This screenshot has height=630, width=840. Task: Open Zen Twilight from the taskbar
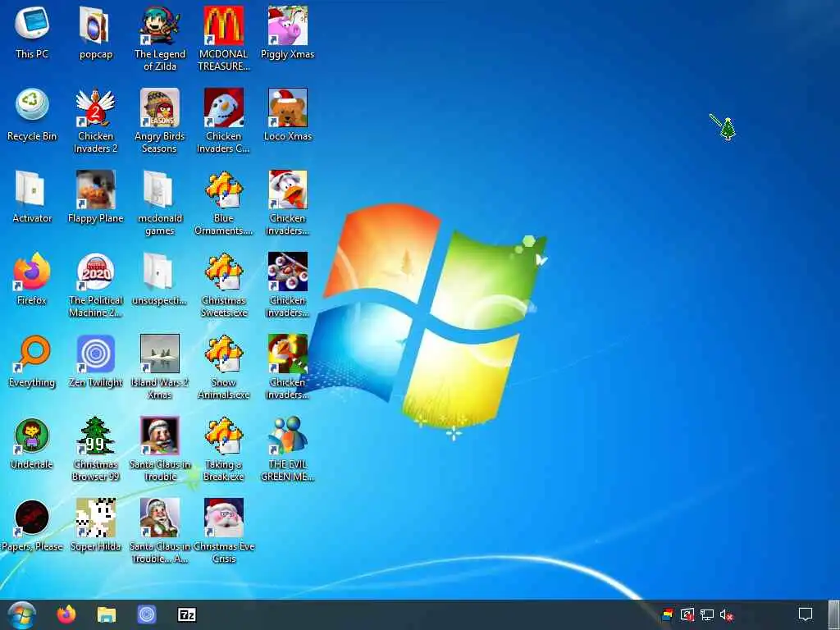[146, 614]
